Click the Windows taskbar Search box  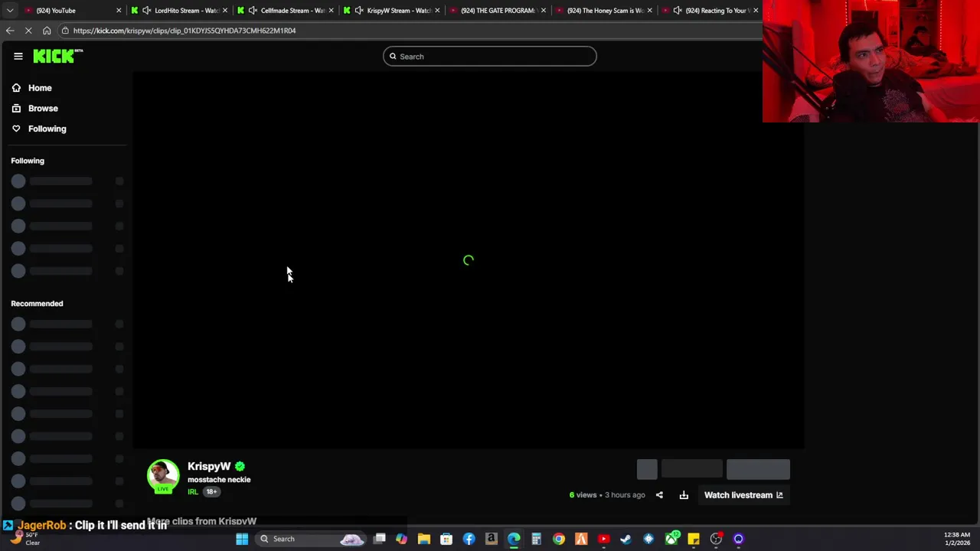point(310,539)
